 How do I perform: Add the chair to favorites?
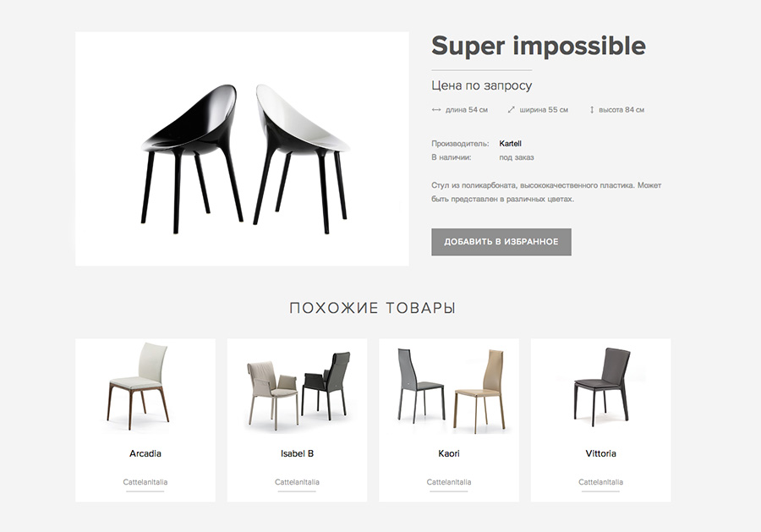[501, 242]
